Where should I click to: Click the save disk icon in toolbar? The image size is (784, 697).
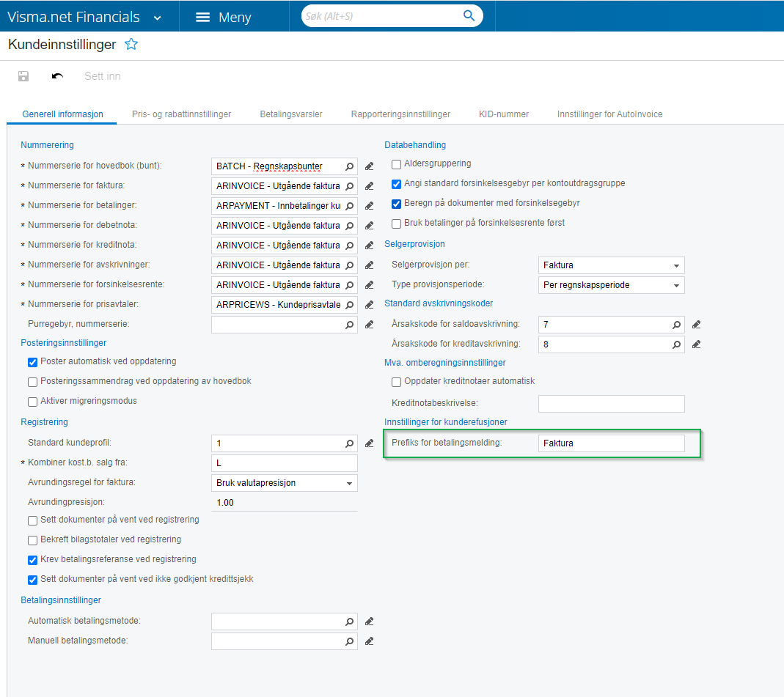coord(23,76)
